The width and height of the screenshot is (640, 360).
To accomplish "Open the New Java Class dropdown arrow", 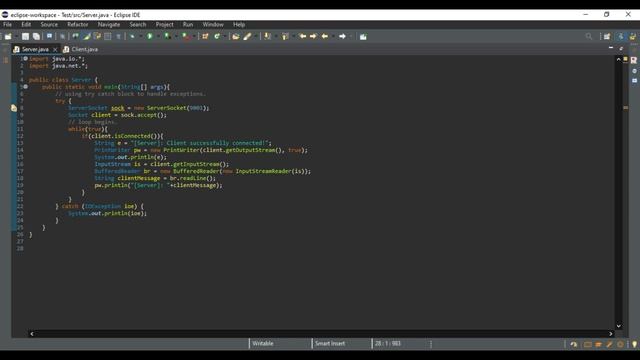I will (225, 37).
